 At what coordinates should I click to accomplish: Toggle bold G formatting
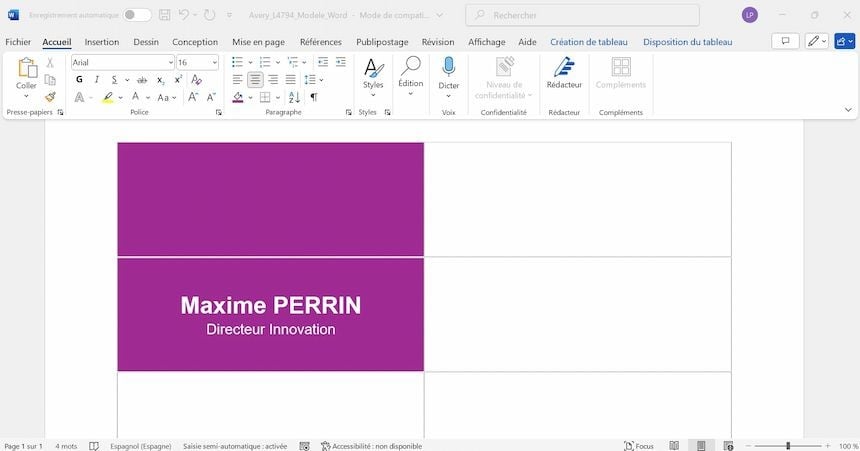(80, 80)
